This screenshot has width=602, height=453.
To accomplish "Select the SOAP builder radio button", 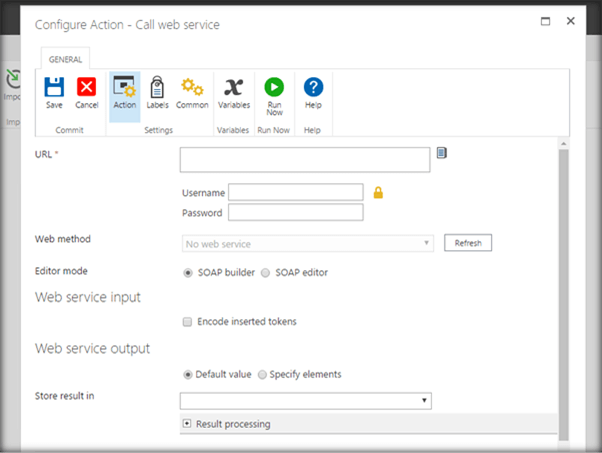I will click(188, 273).
